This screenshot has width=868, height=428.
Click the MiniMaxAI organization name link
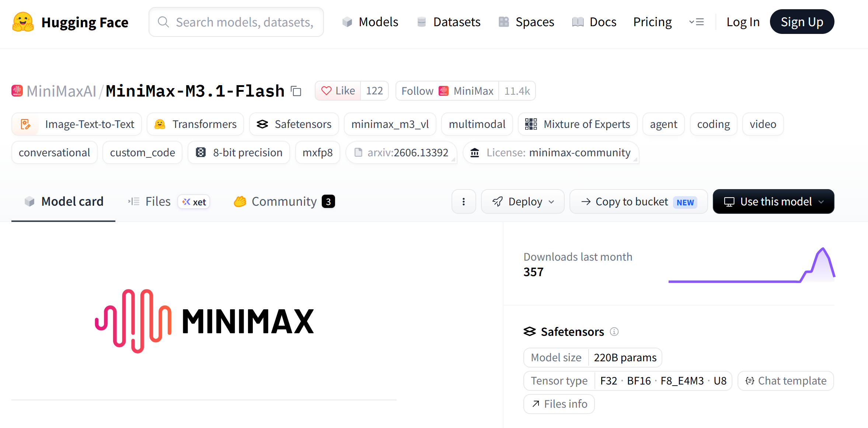point(61,91)
